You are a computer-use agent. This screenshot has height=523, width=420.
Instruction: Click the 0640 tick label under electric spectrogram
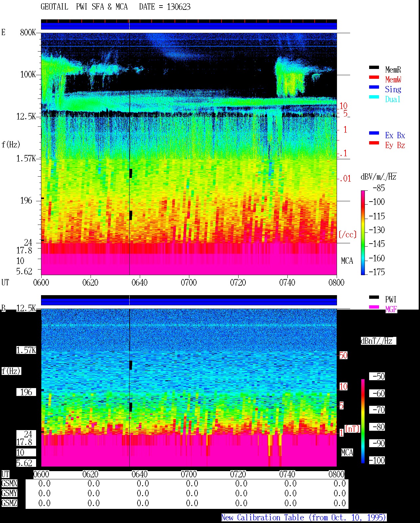[x=139, y=283]
